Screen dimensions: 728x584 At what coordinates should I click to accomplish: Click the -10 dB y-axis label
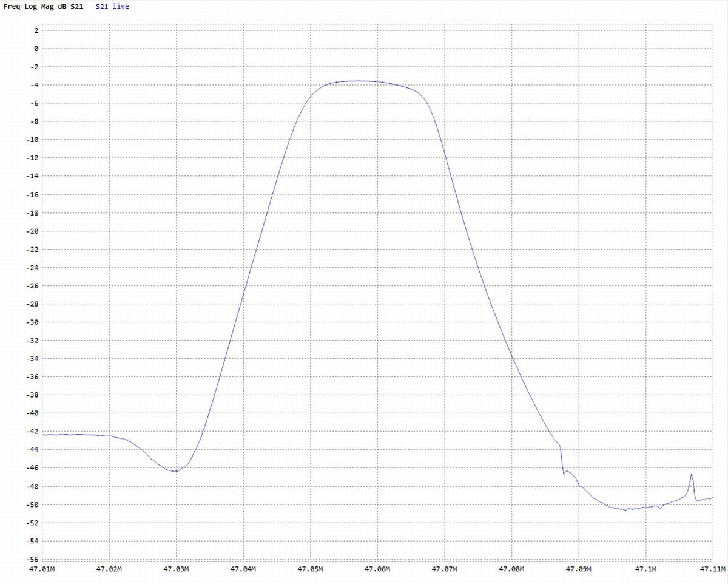[x=32, y=140]
